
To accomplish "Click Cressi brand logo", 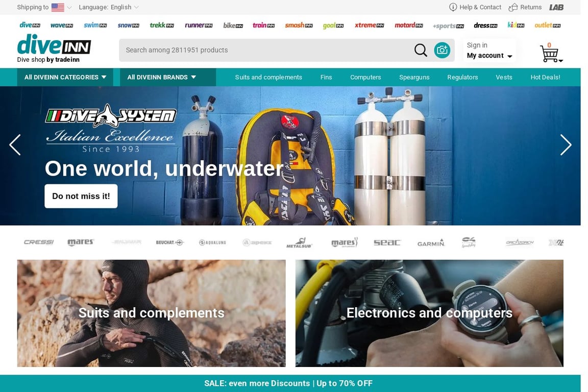I will point(39,242).
